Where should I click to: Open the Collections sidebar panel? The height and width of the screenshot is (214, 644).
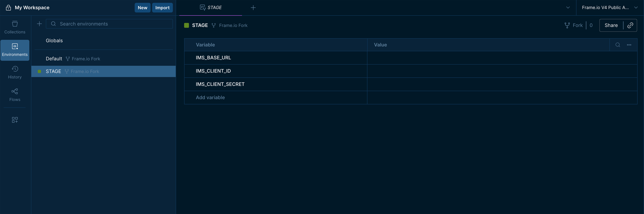coord(15,27)
